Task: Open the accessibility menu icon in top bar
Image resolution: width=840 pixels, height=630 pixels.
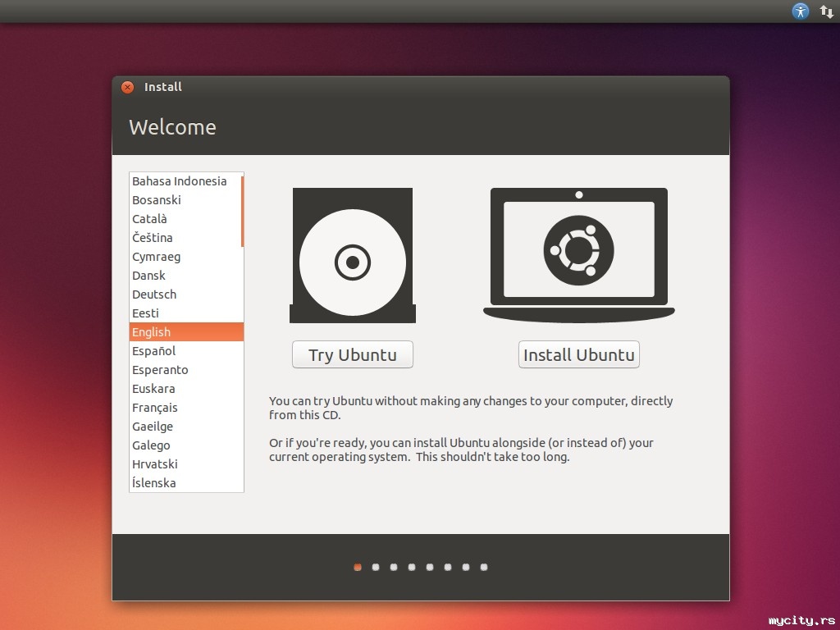Action: (x=801, y=11)
